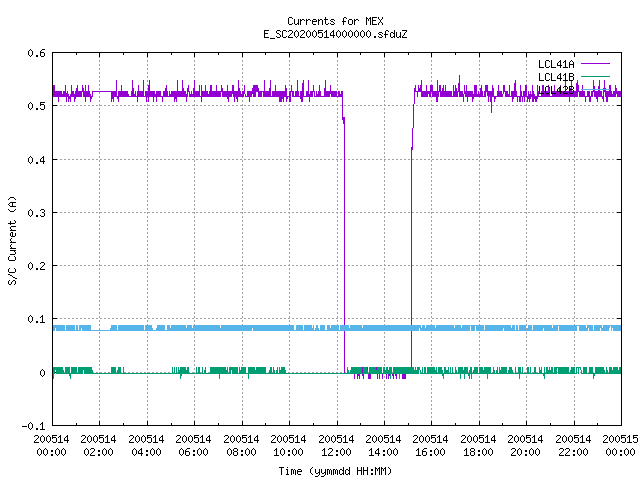Click the 200515 00:00 time tick label
This screenshot has width=640, height=480.
coord(620,445)
